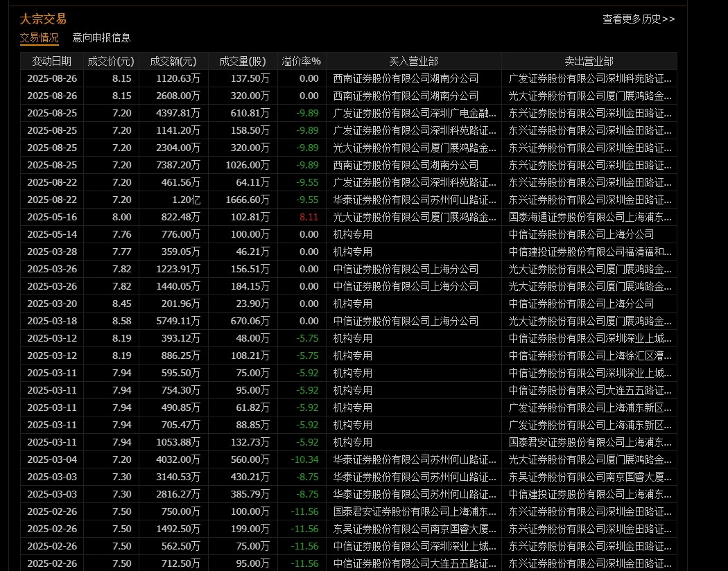Click seller 中信建投证券股份有限公司福清福和...

click(x=590, y=252)
